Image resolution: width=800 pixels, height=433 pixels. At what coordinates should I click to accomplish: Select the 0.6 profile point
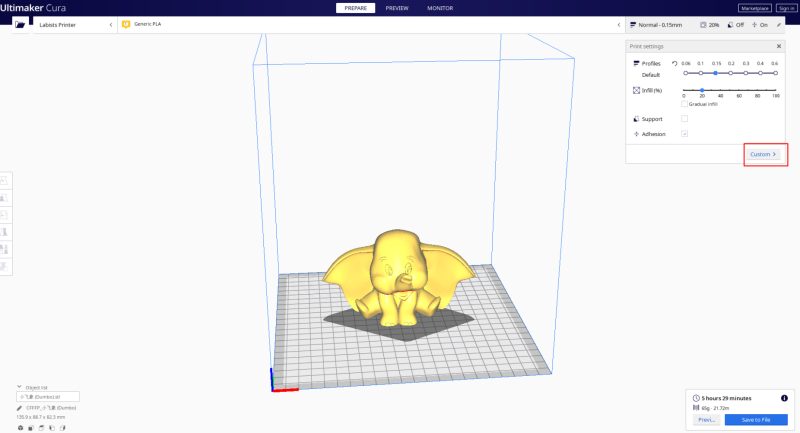776,73
